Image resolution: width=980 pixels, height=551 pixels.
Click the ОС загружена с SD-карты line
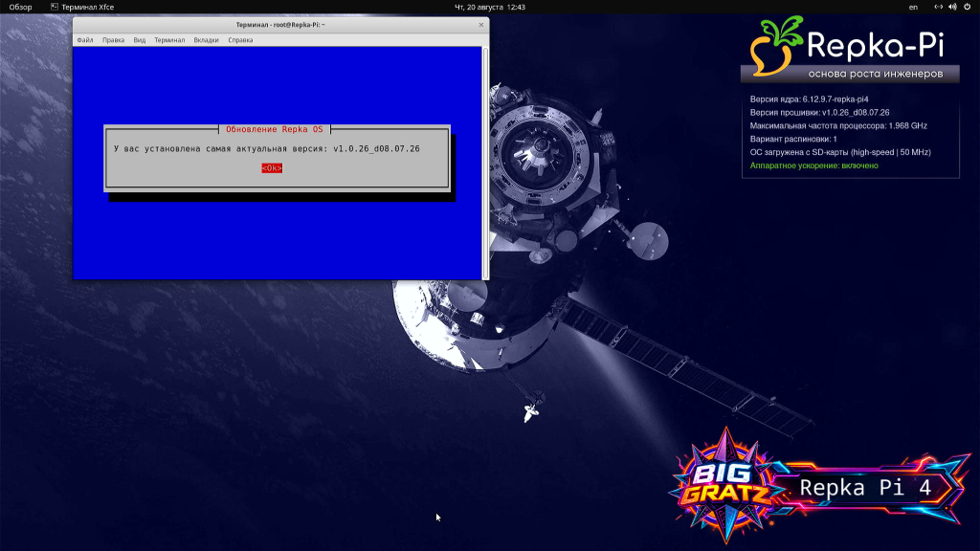click(840, 152)
